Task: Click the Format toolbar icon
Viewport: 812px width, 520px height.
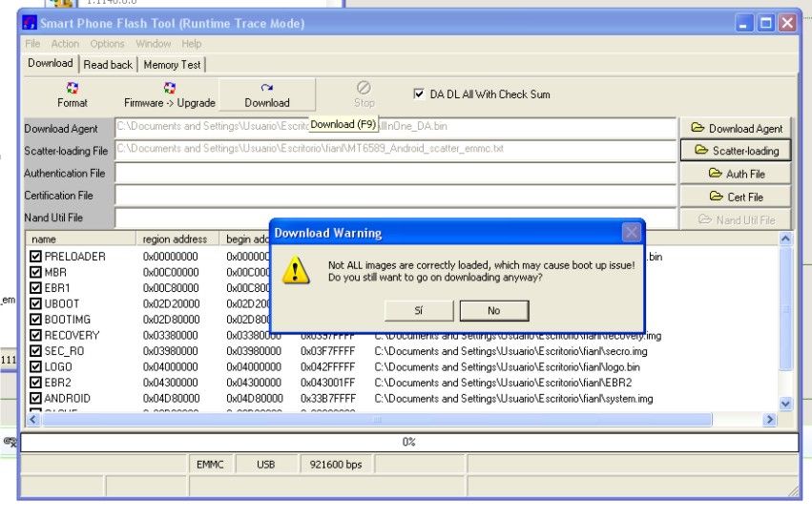Action: (x=72, y=88)
